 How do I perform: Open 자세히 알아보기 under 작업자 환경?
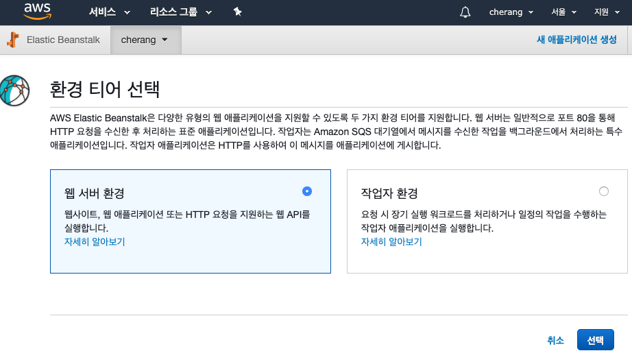[x=391, y=242]
